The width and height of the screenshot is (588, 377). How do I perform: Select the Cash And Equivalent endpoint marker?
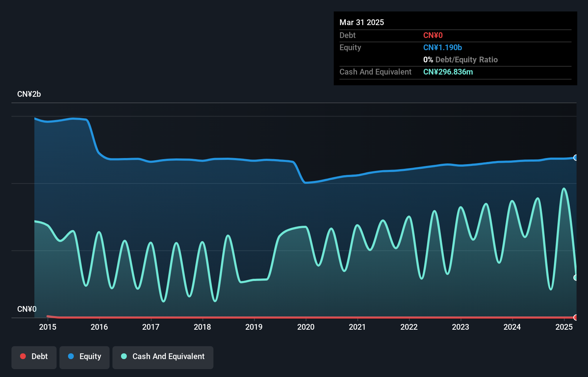click(576, 278)
